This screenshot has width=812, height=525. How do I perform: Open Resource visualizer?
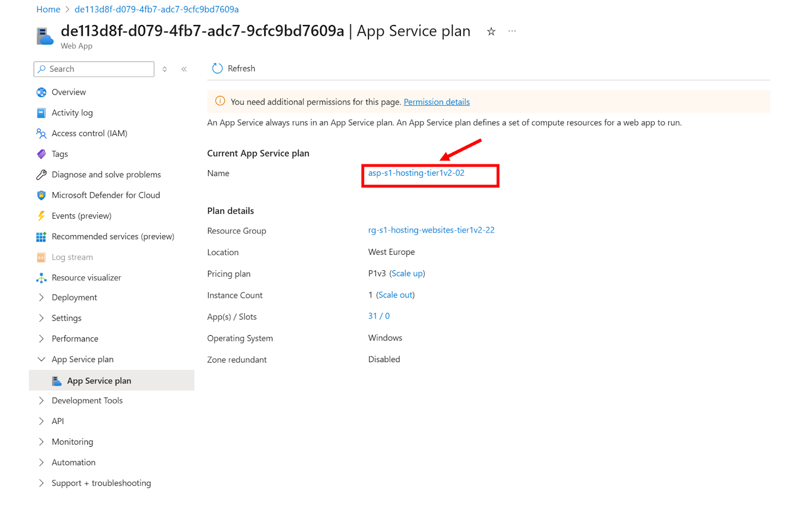coord(86,278)
